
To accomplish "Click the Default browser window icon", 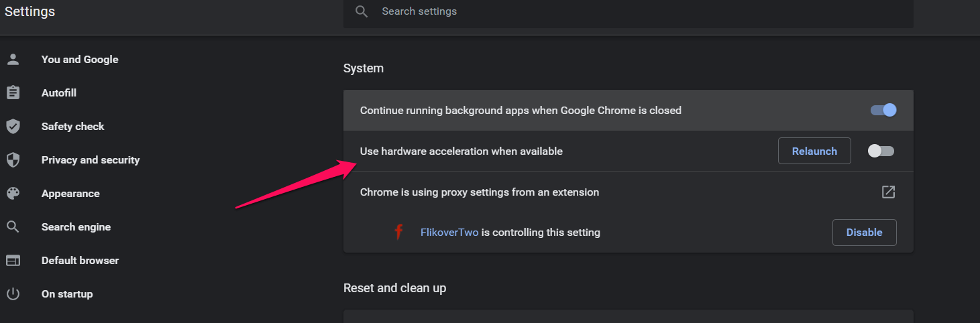I will (13, 260).
